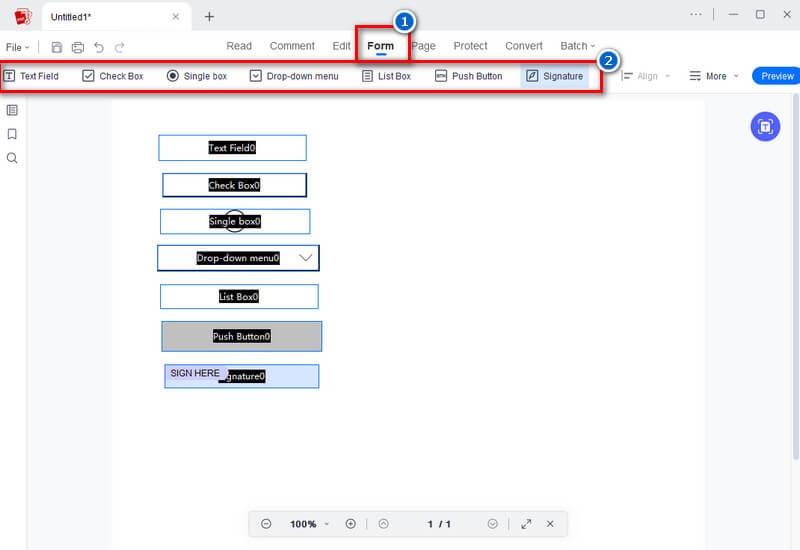
Task: Go to the previous page arrow
Action: [384, 524]
